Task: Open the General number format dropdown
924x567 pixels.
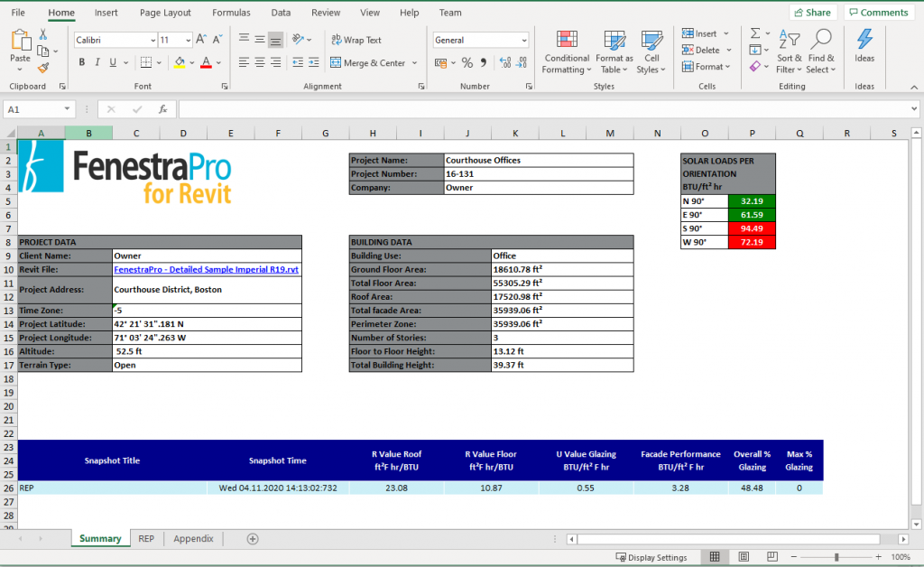Action: [x=524, y=40]
